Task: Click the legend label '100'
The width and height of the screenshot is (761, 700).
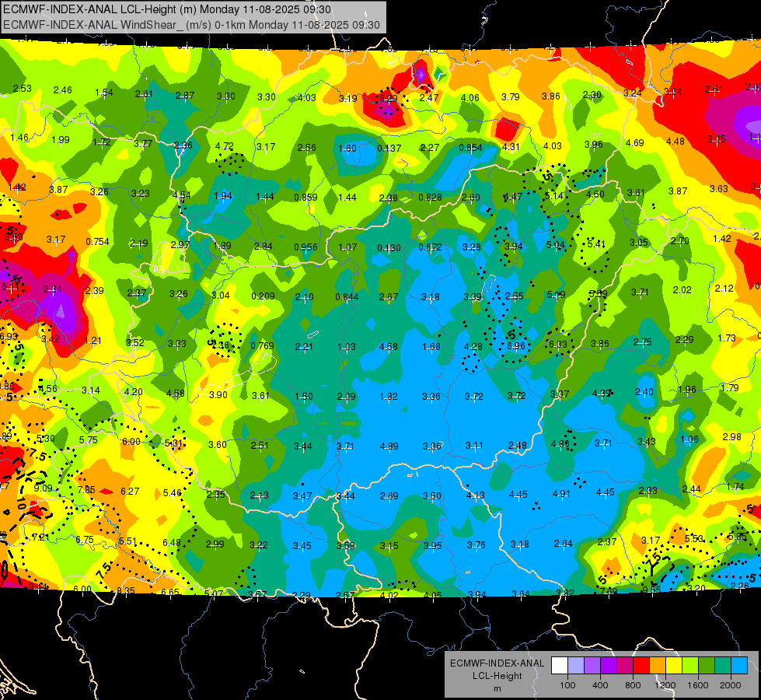Action: [x=567, y=685]
